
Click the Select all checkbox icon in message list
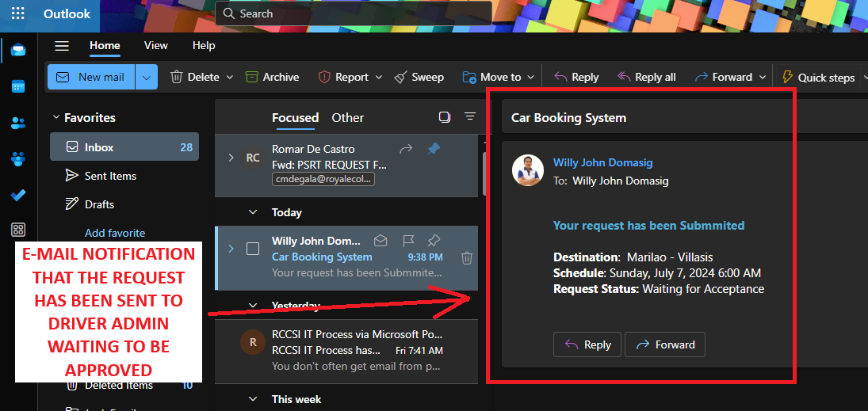pyautogui.click(x=444, y=116)
